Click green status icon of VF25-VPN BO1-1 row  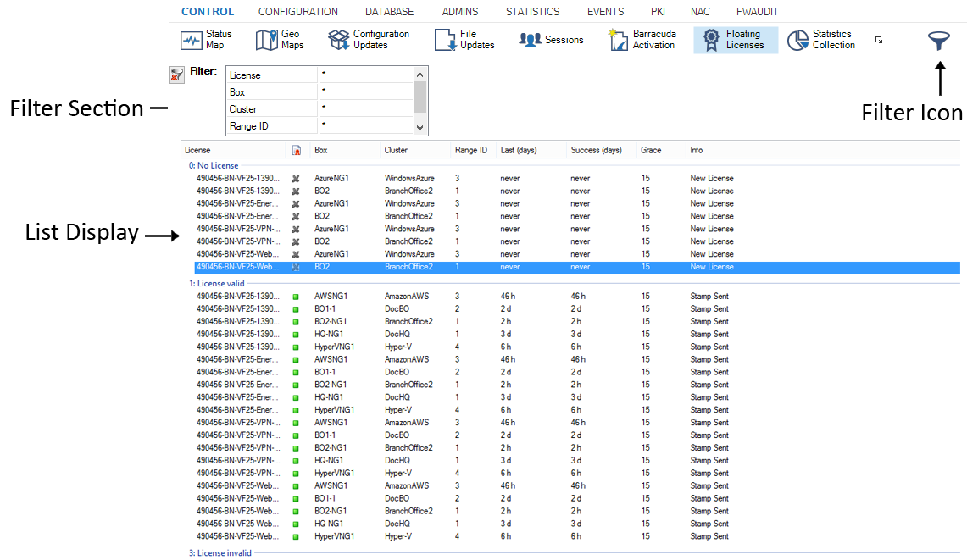[x=296, y=436]
